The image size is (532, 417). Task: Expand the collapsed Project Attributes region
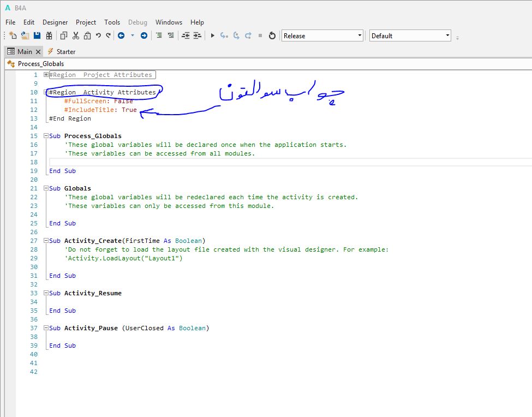46,75
